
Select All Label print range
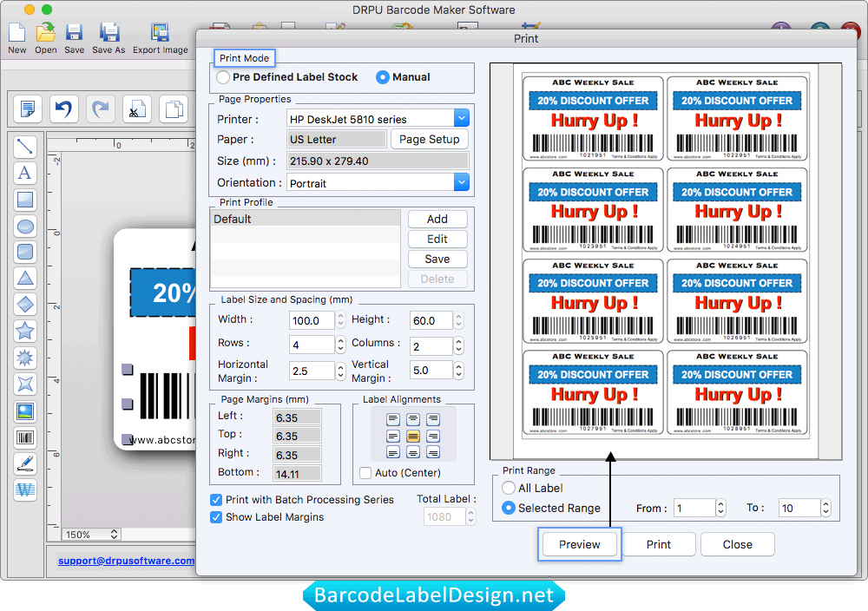point(508,488)
